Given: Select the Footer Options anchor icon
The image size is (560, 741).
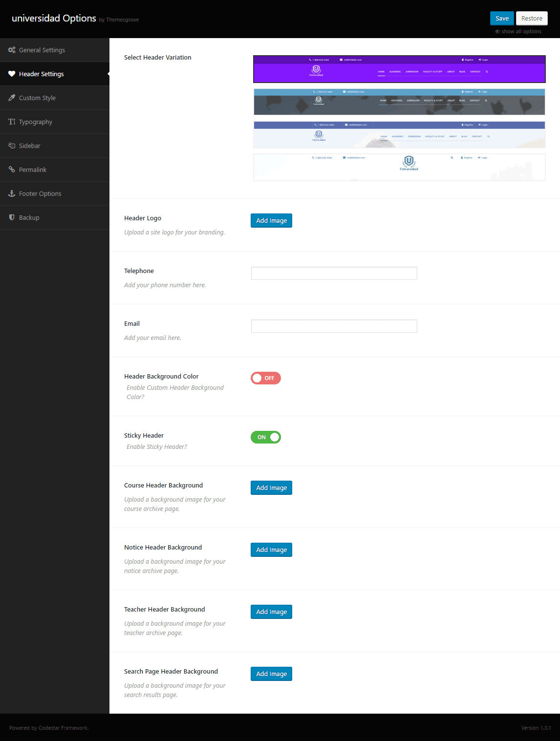Looking at the screenshot, I should (12, 193).
